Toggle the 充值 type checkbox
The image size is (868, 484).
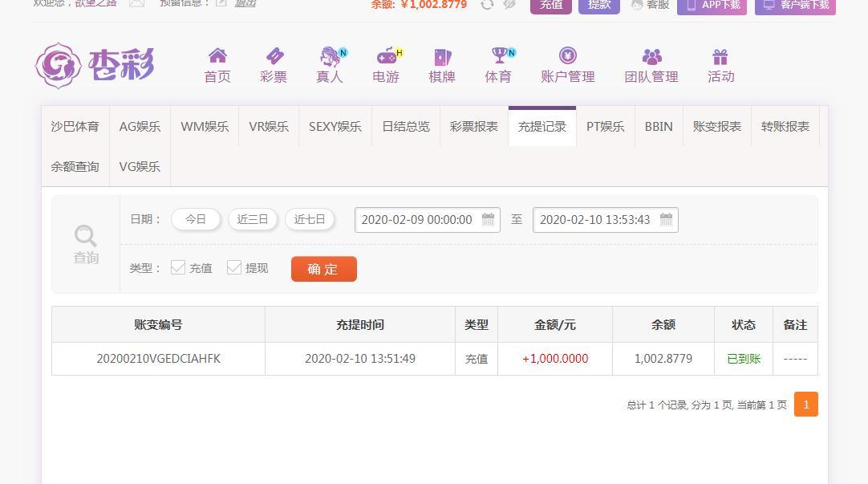tap(178, 267)
